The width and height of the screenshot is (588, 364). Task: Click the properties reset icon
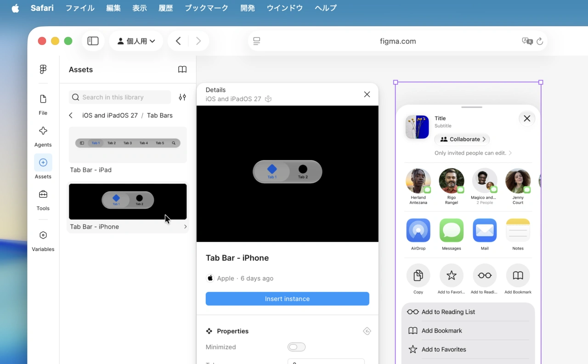[x=367, y=331]
